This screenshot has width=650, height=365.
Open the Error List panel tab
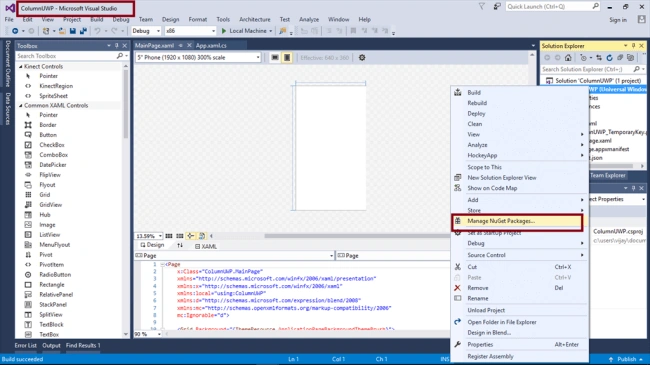point(26,345)
